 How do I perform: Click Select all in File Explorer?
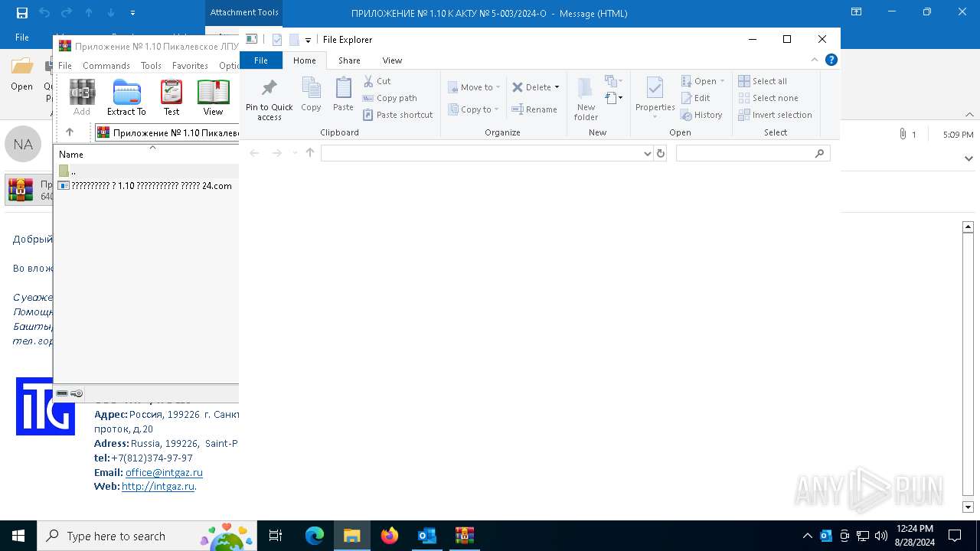[763, 81]
